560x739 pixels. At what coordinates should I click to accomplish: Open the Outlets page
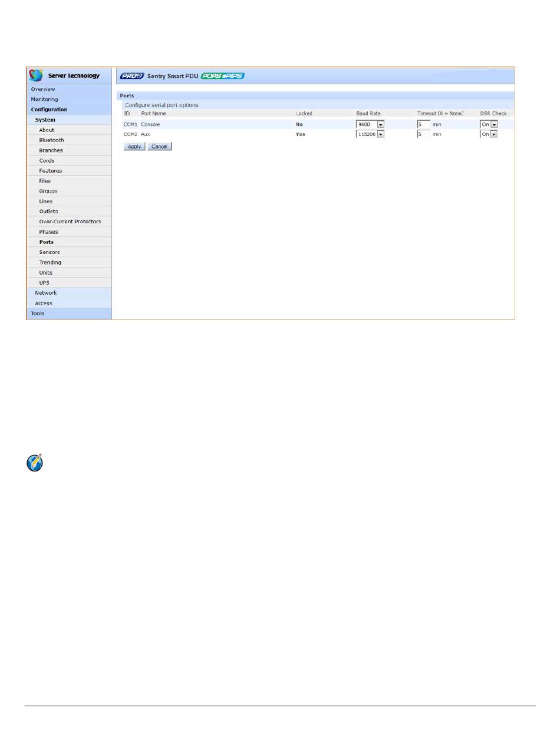[69, 212]
